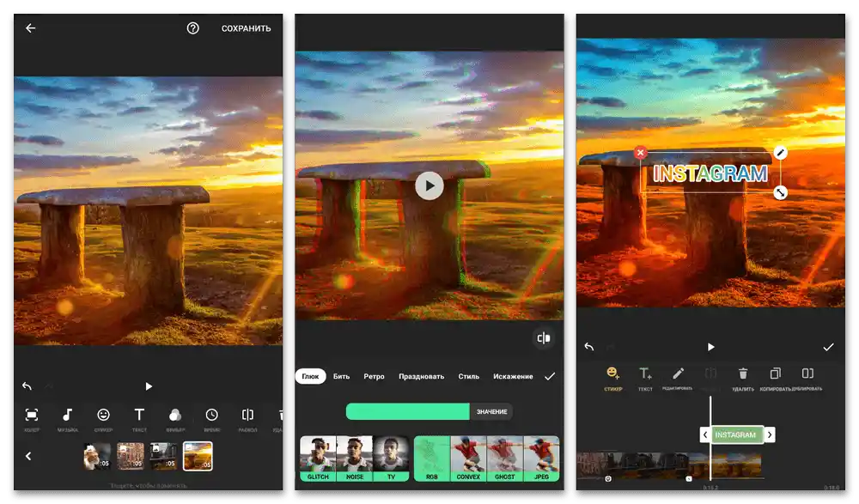Viewport: 859px width, 504px height.
Task: Click right trim handle of INSTAGRAM clip
Action: [x=770, y=434]
